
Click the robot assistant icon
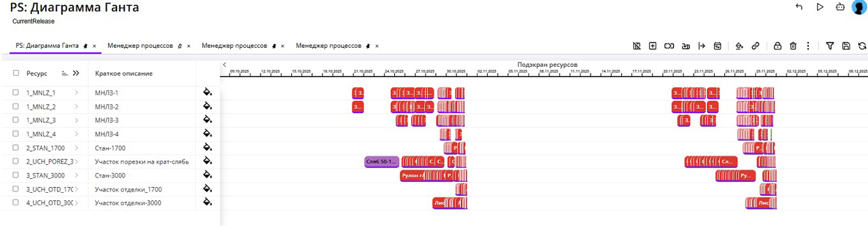point(840,7)
